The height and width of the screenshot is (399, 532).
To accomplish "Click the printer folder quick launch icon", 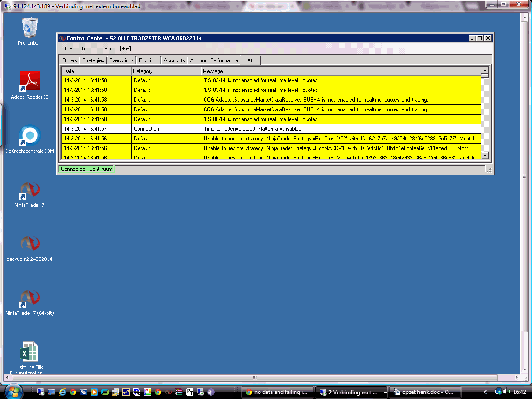I will [x=115, y=392].
